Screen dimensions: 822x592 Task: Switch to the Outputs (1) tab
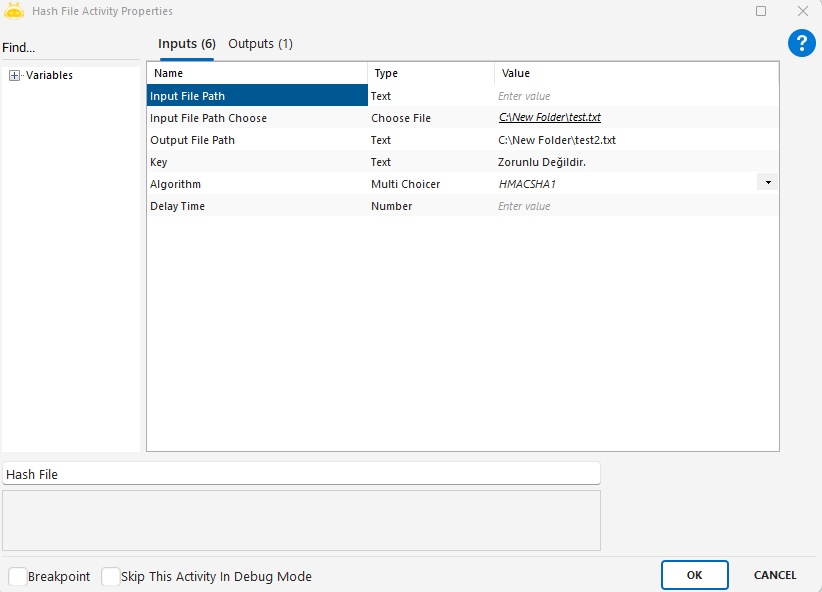pos(260,44)
